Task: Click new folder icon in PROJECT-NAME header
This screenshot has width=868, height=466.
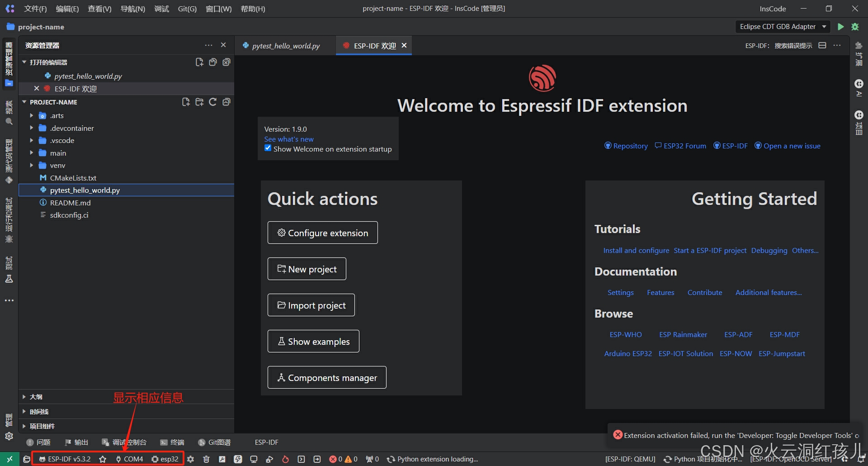Action: pyautogui.click(x=199, y=102)
